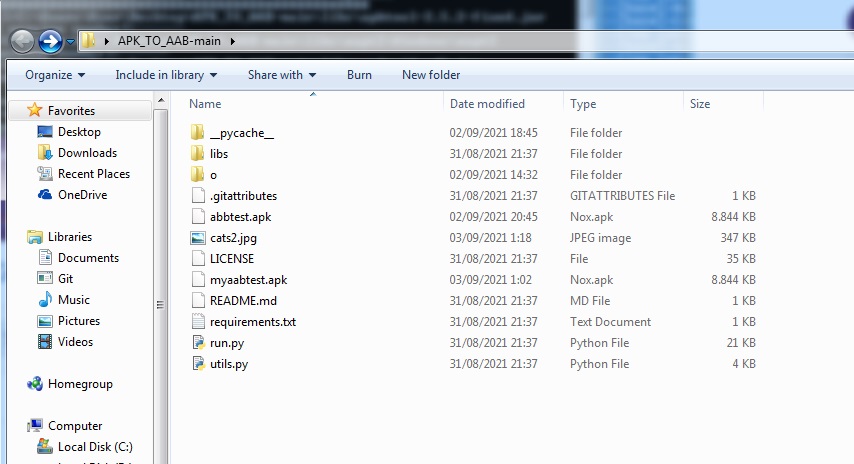Select the utils.py Python file icon

(x=198, y=363)
